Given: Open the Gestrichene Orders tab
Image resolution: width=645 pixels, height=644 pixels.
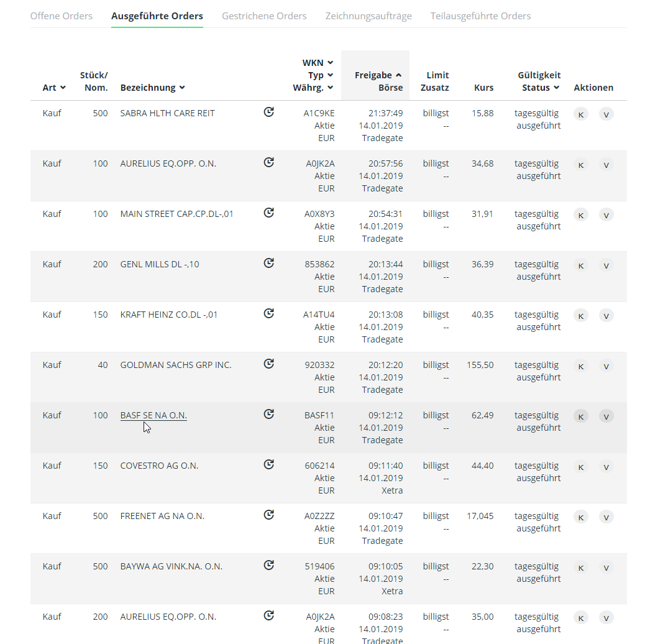Looking at the screenshot, I should coord(264,16).
